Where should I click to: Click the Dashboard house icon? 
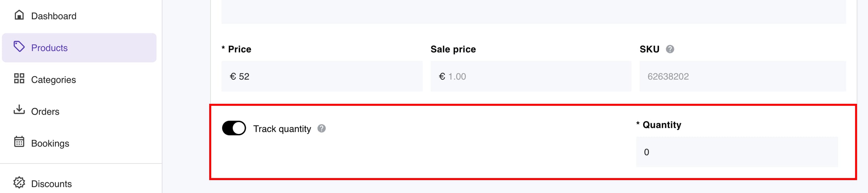pyautogui.click(x=19, y=15)
